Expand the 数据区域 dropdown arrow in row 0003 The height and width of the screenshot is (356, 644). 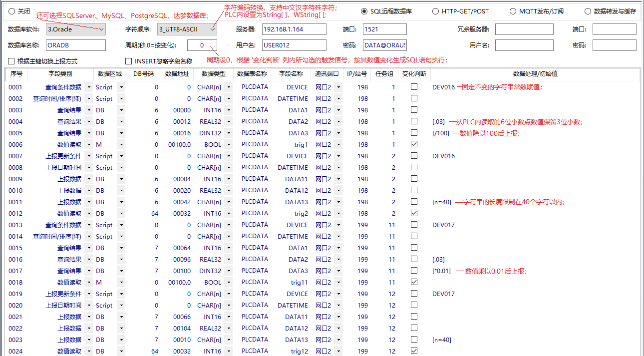click(121, 110)
